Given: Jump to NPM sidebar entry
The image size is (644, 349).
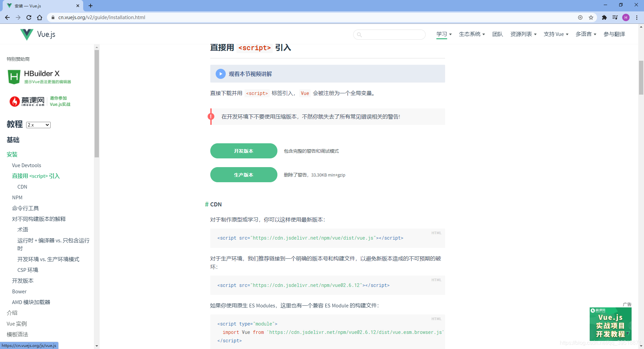Looking at the screenshot, I should [x=17, y=198].
